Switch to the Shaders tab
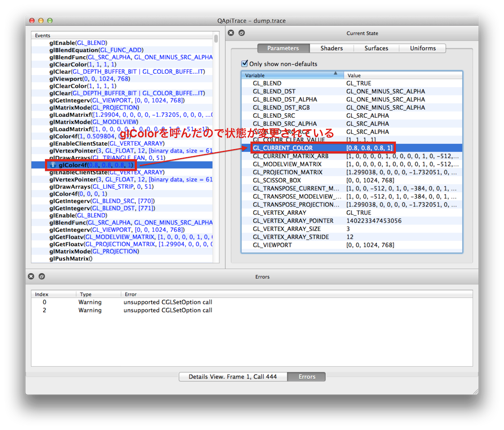504x430 pixels. coord(332,48)
